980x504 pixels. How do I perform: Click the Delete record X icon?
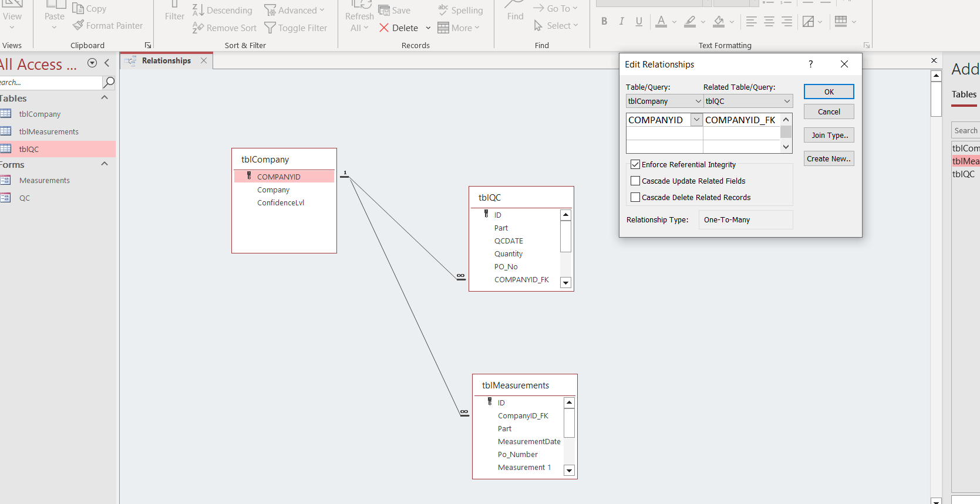[384, 28]
